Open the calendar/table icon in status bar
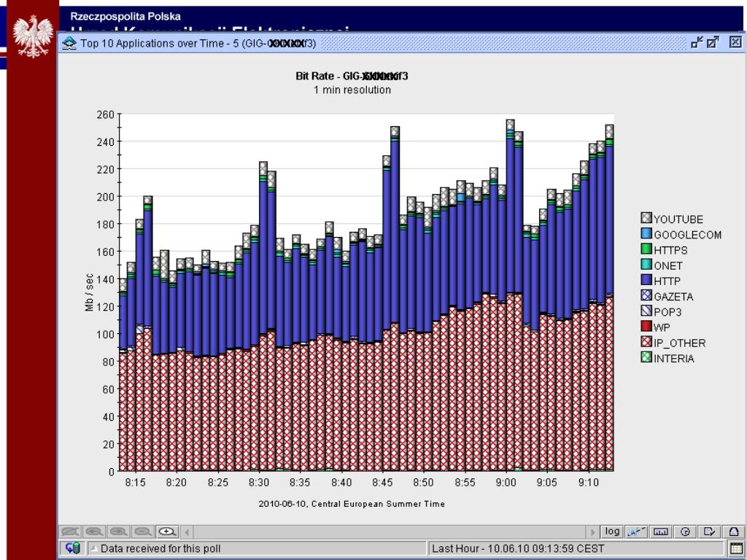The image size is (747, 560). pos(736,548)
